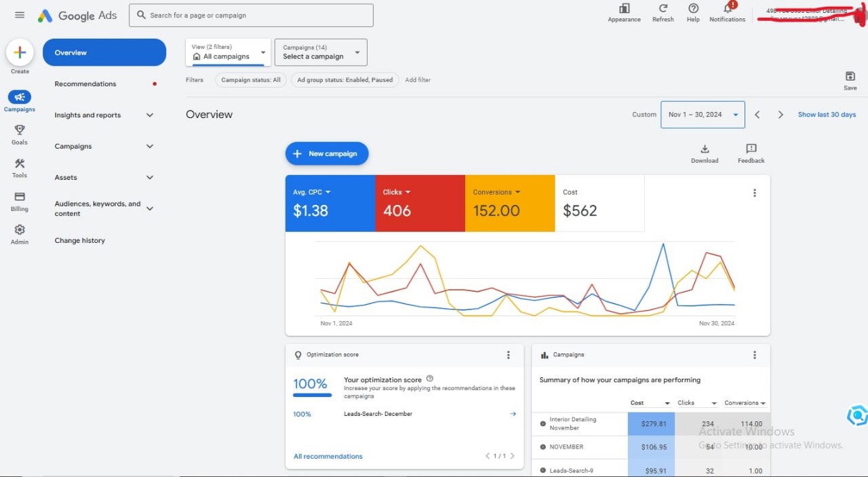Open the Tools sidebar icon
The image size is (868, 477).
20,163
